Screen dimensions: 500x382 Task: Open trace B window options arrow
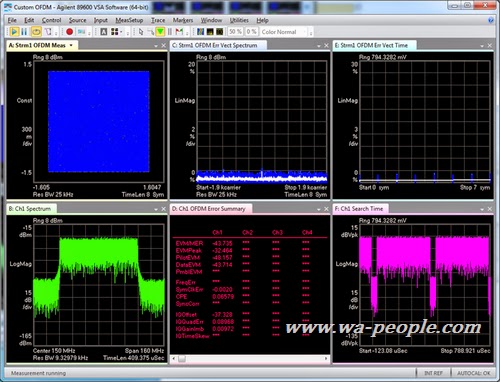(156, 209)
